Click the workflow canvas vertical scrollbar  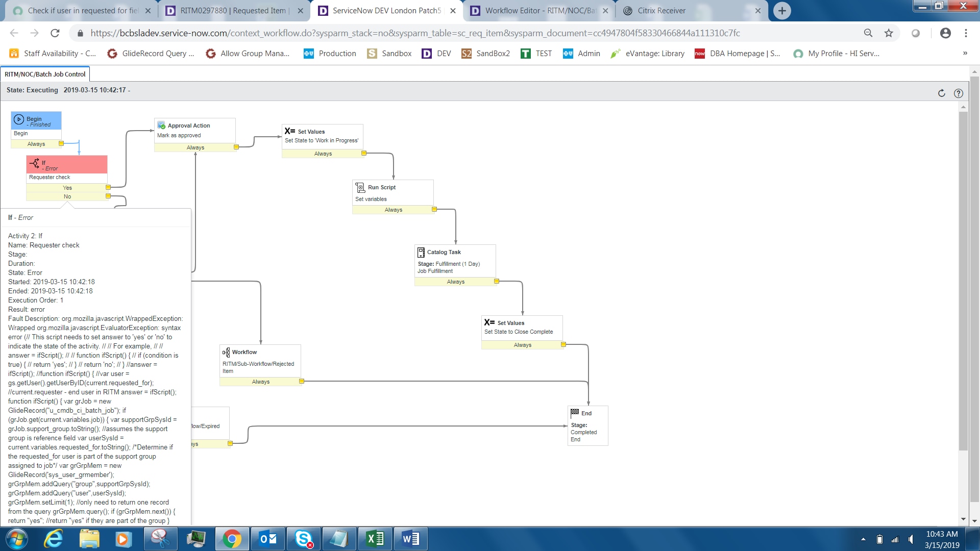(x=963, y=281)
